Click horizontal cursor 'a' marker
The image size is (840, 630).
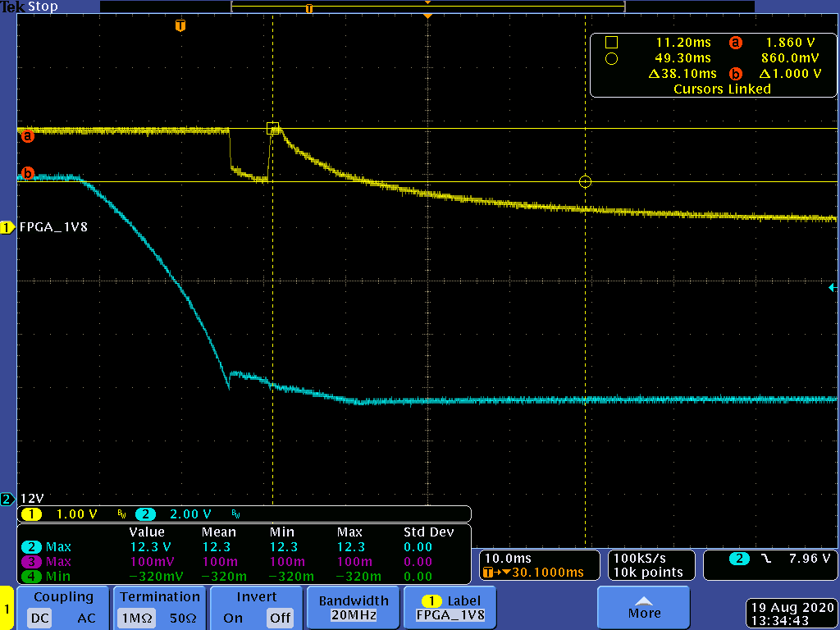(x=27, y=135)
